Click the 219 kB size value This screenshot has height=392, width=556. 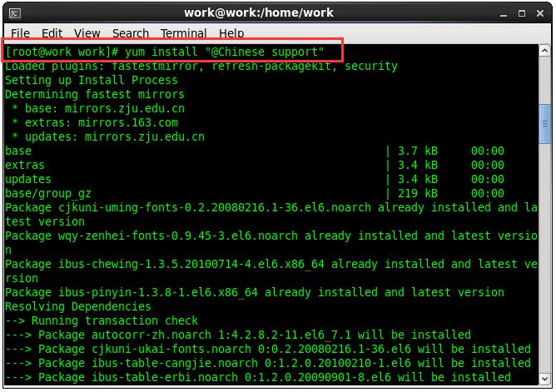point(417,194)
